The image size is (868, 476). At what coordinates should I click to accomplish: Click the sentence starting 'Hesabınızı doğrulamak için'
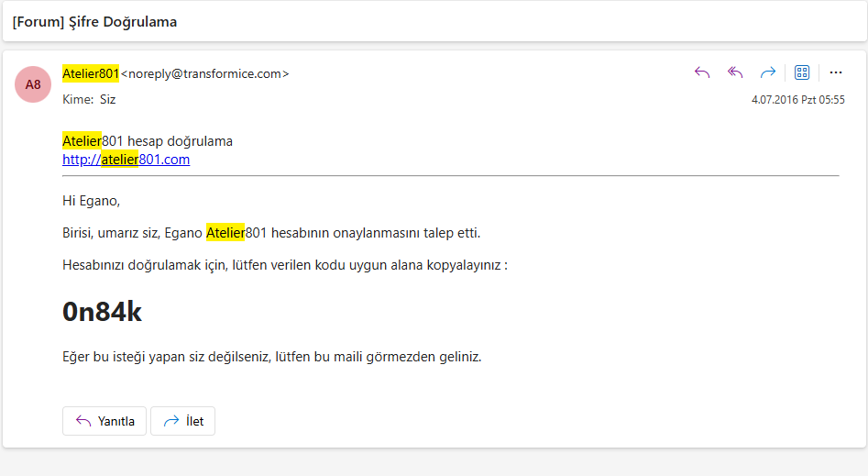point(284,265)
